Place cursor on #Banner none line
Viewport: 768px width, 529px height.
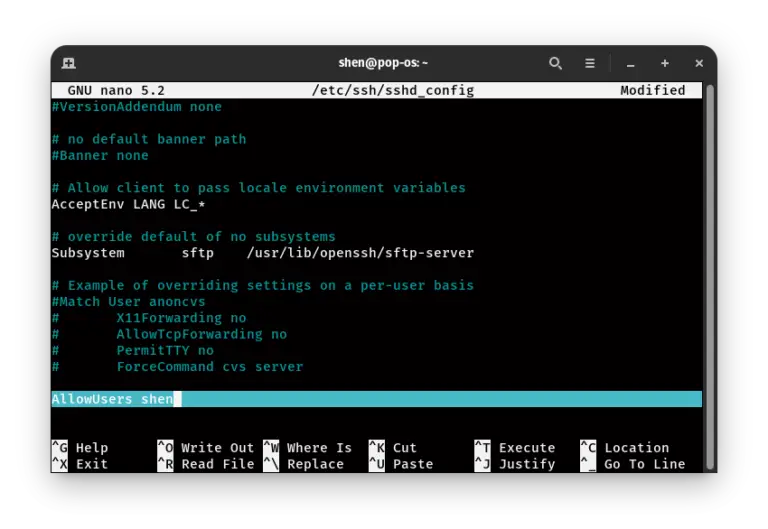click(x=100, y=155)
